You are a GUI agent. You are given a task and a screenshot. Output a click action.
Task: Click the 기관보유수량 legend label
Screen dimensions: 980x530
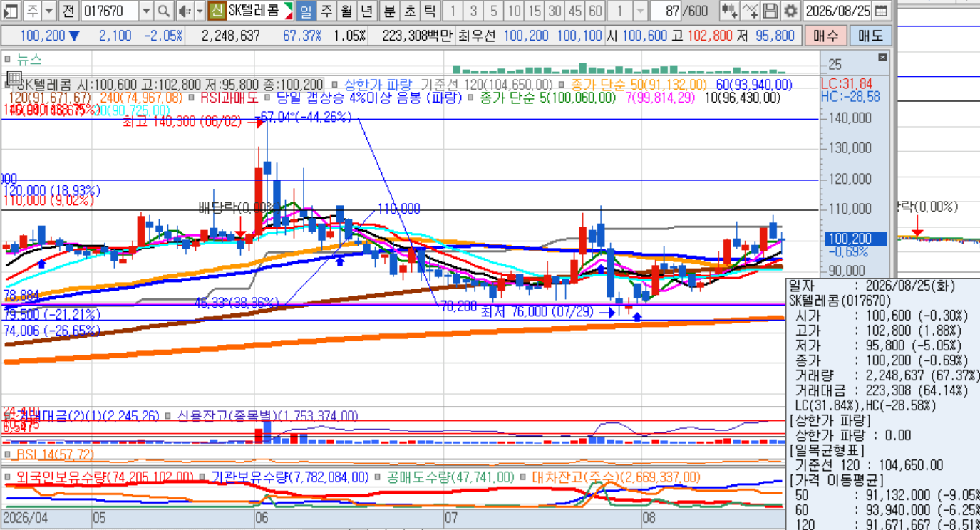pos(289,477)
